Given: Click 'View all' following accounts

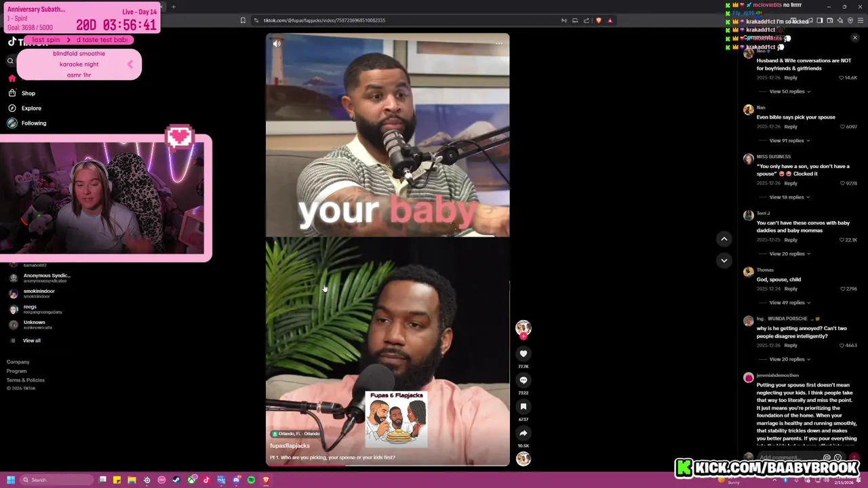Looking at the screenshot, I should click(31, 340).
